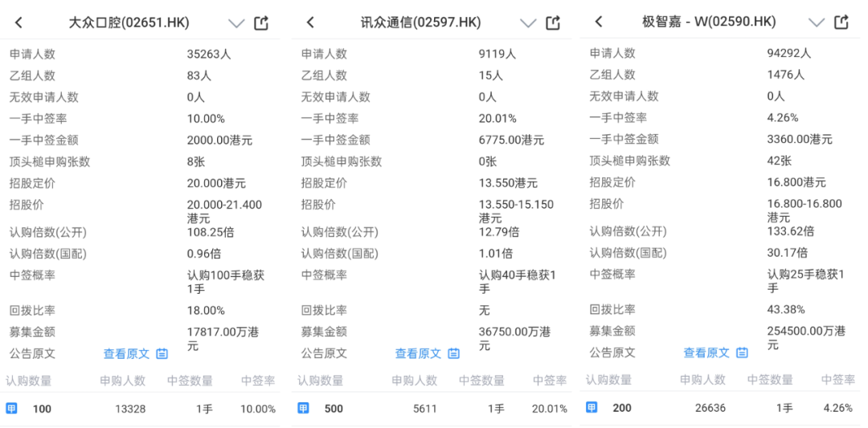Click 甲 group badge in 极智嘉 row 200
Viewport: 868px width, 428px height.
point(592,408)
